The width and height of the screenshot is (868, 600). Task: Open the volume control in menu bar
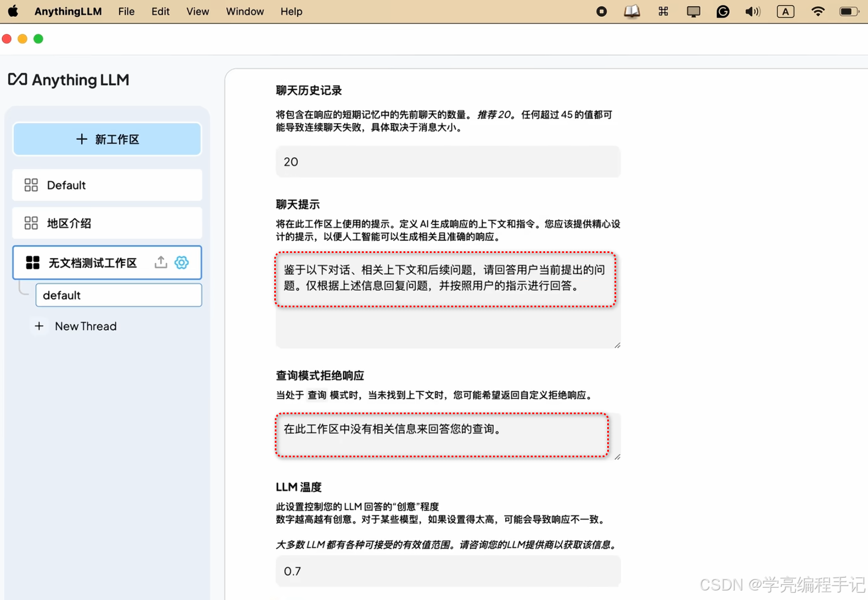(753, 11)
